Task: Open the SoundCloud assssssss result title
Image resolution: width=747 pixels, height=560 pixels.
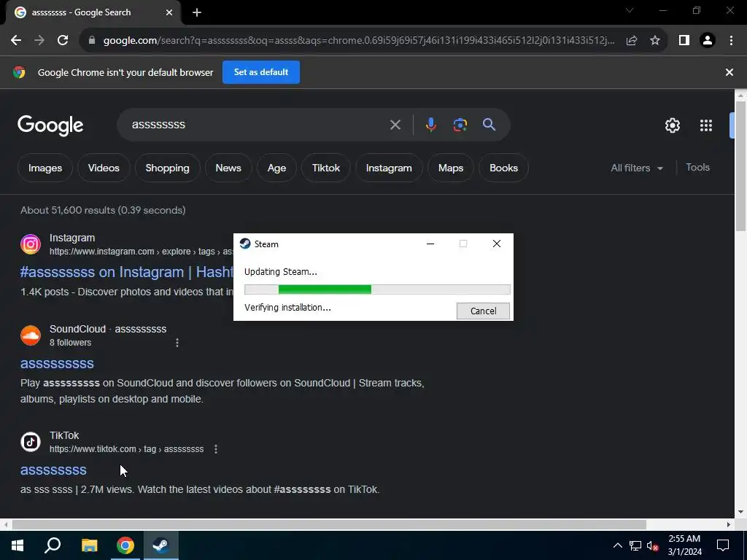Action: point(57,364)
